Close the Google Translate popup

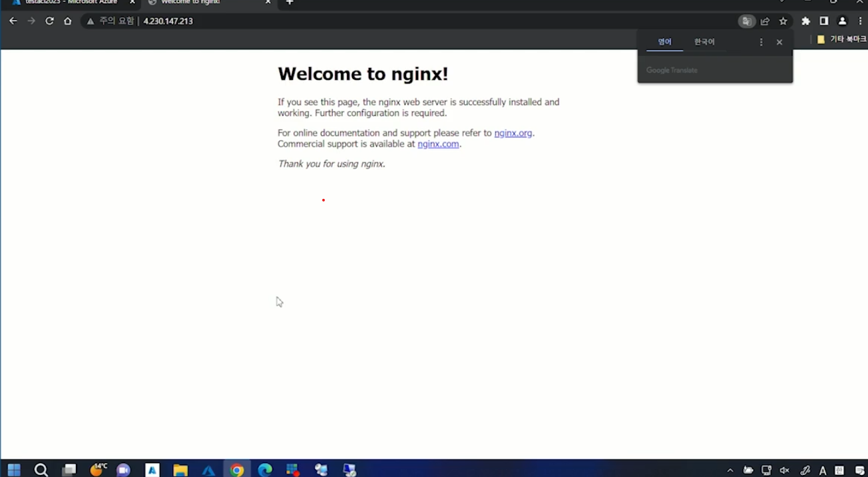click(779, 42)
